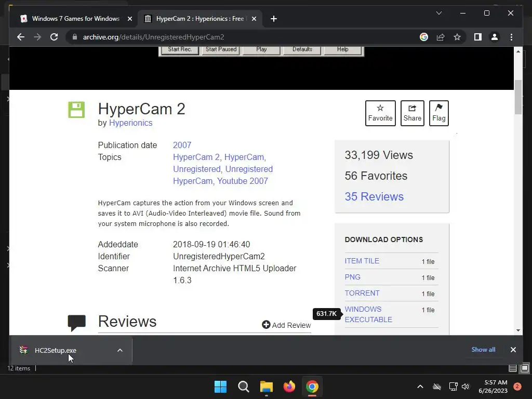532x399 pixels.
Task: Share this item via Share button
Action: coord(412,113)
